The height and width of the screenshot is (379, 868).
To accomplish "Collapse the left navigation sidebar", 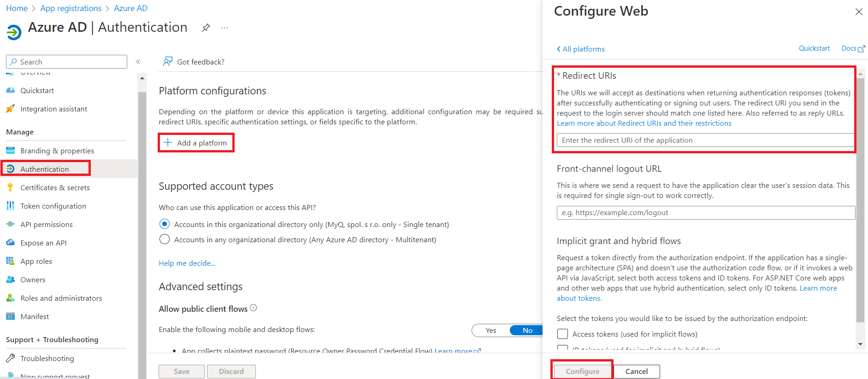I will click(x=138, y=61).
